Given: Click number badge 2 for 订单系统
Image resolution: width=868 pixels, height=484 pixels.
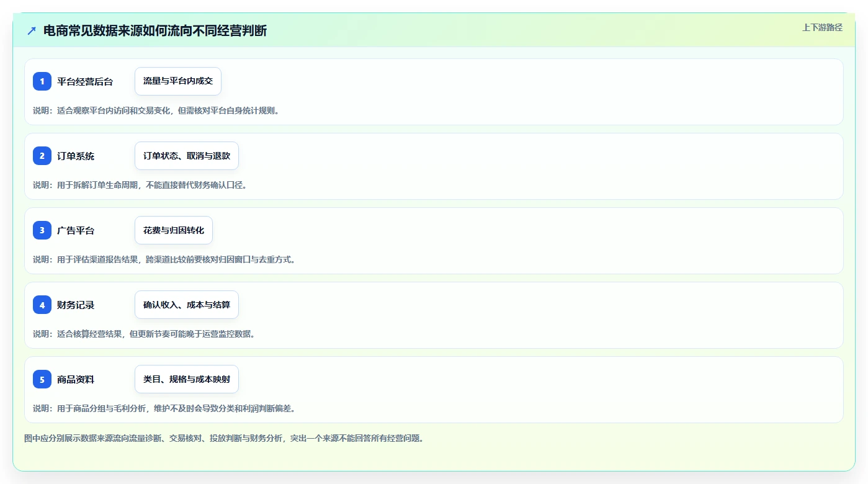Looking at the screenshot, I should point(42,156).
